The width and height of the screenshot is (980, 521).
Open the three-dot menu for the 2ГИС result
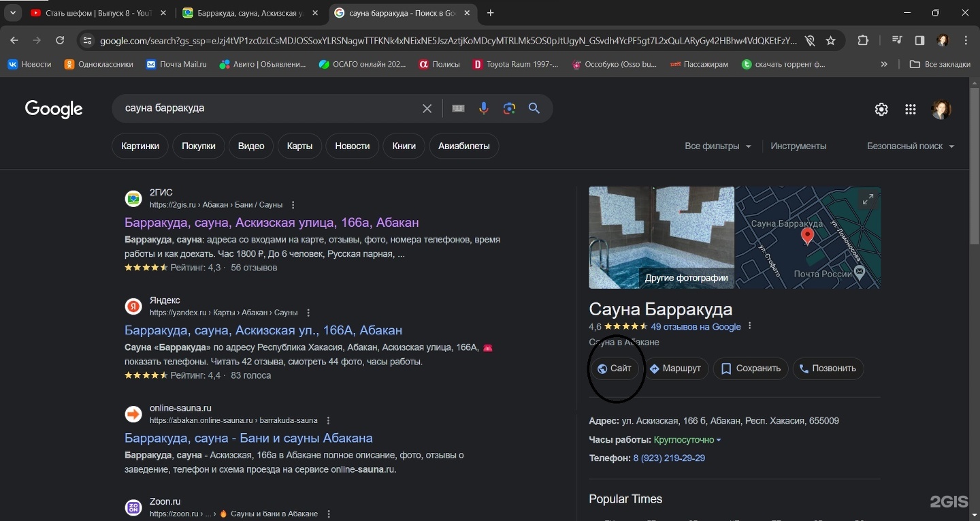[x=293, y=205]
